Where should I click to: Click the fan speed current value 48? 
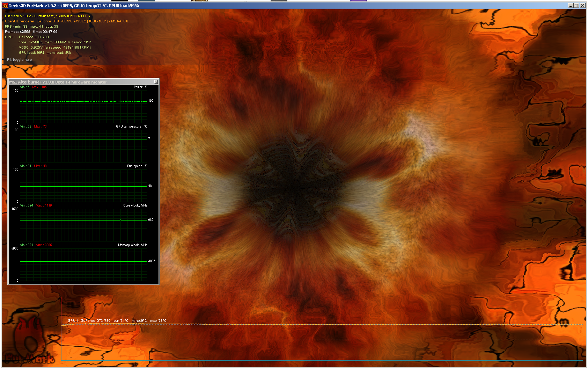tap(150, 186)
